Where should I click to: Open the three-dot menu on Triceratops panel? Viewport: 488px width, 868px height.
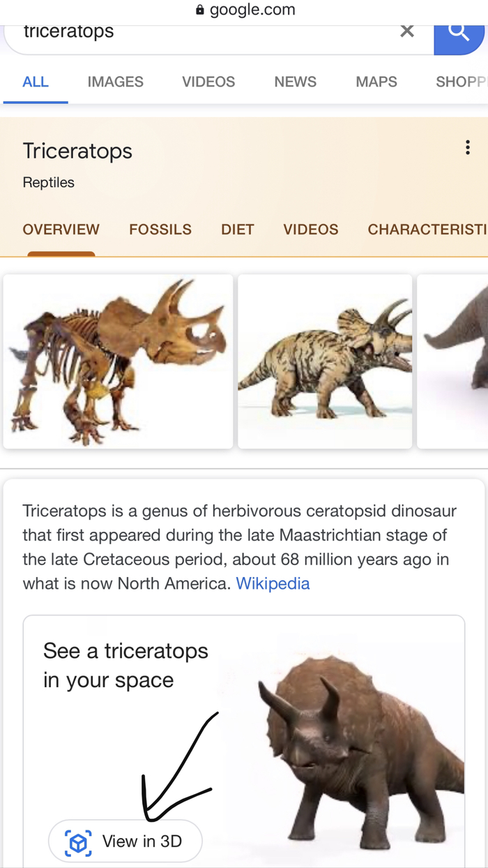[x=467, y=147]
